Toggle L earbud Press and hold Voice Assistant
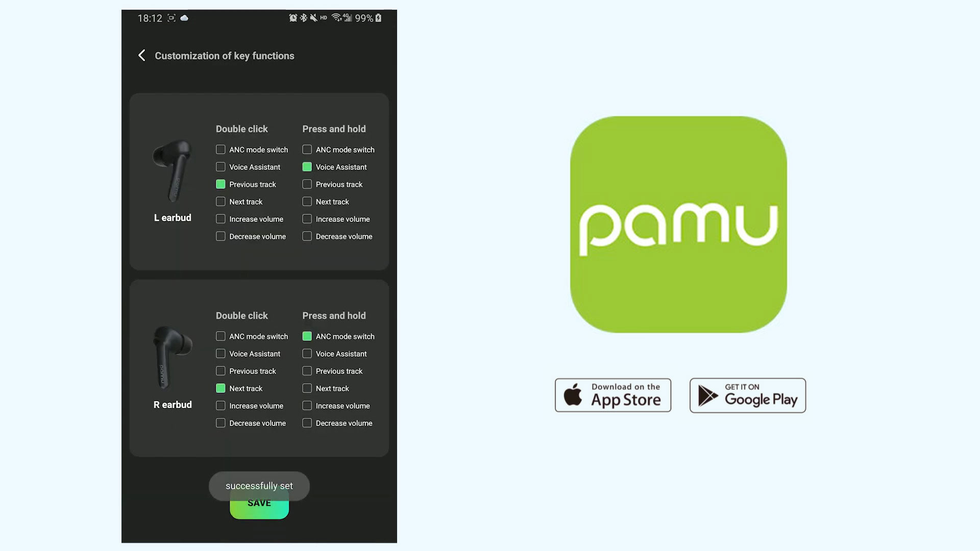The height and width of the screenshot is (551, 980). tap(307, 166)
